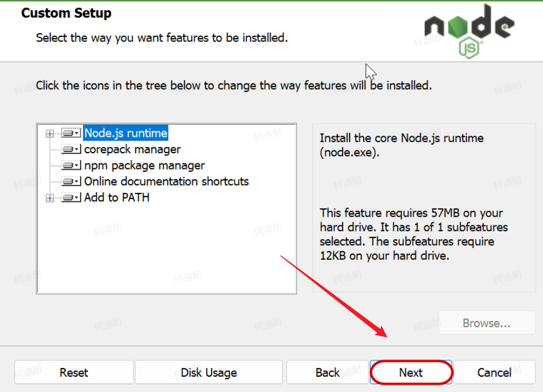Click the Reset button
This screenshot has width=543, height=392.
coord(74,372)
